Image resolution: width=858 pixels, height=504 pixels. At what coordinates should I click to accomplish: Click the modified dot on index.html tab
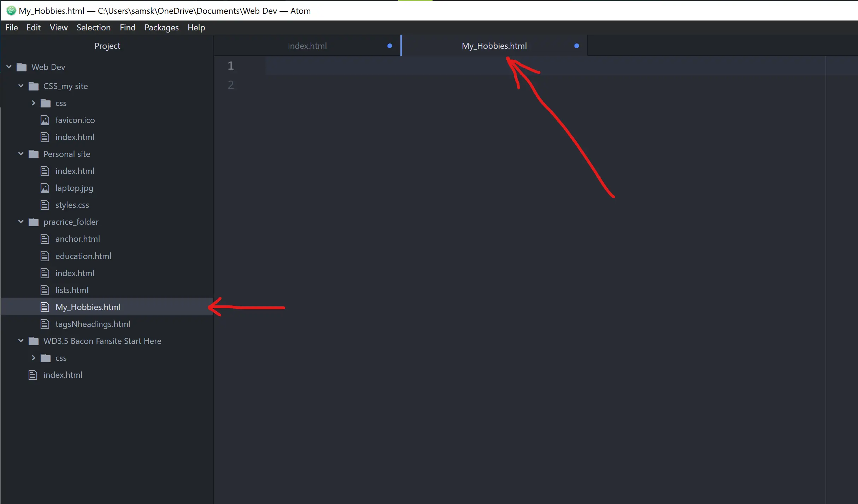point(390,46)
